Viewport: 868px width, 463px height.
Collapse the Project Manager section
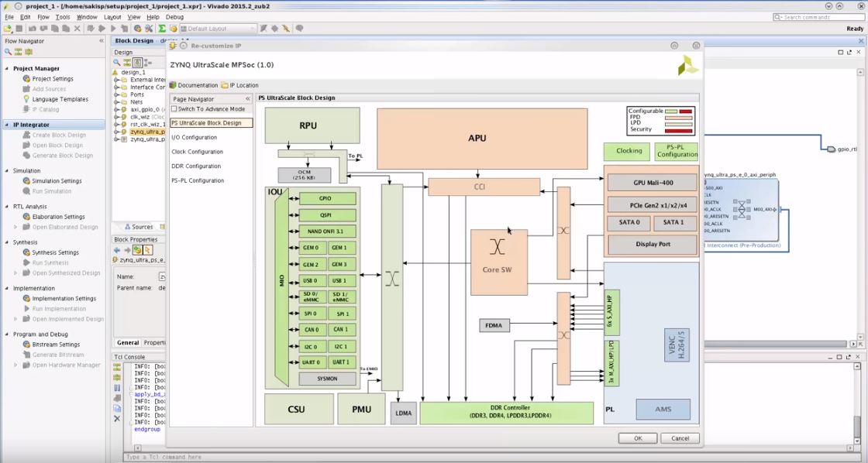tap(7, 69)
